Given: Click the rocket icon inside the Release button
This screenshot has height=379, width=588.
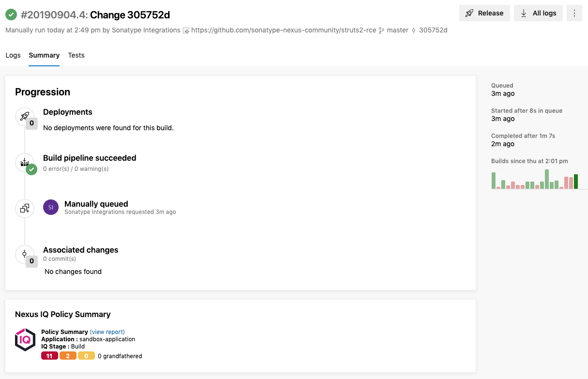Looking at the screenshot, I should tap(469, 13).
